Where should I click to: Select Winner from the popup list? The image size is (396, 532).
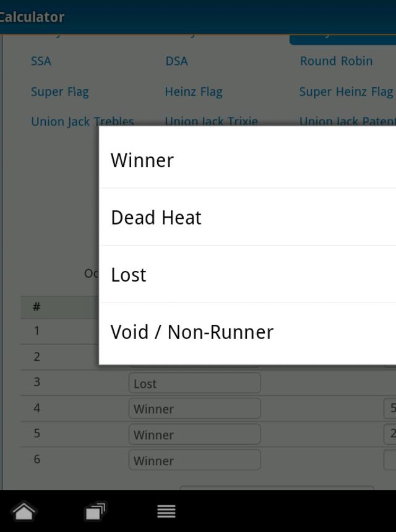point(247,160)
